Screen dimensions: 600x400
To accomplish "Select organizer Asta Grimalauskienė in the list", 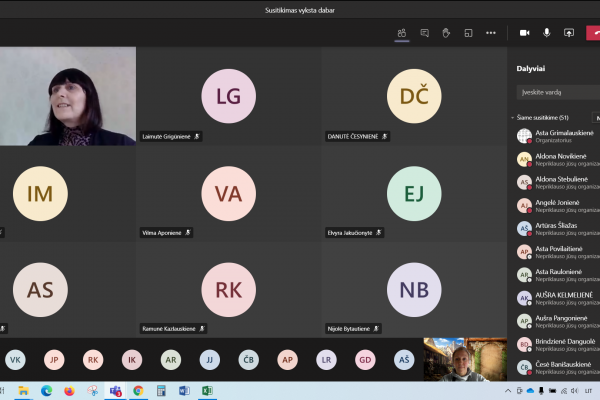I will (x=558, y=136).
